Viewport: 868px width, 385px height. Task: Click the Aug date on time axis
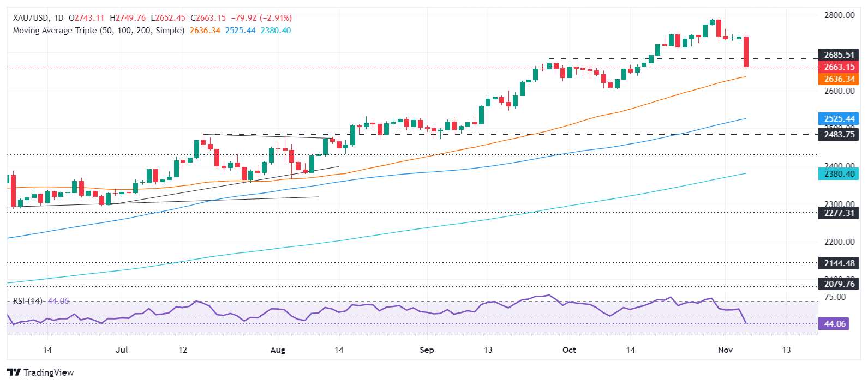click(x=278, y=350)
